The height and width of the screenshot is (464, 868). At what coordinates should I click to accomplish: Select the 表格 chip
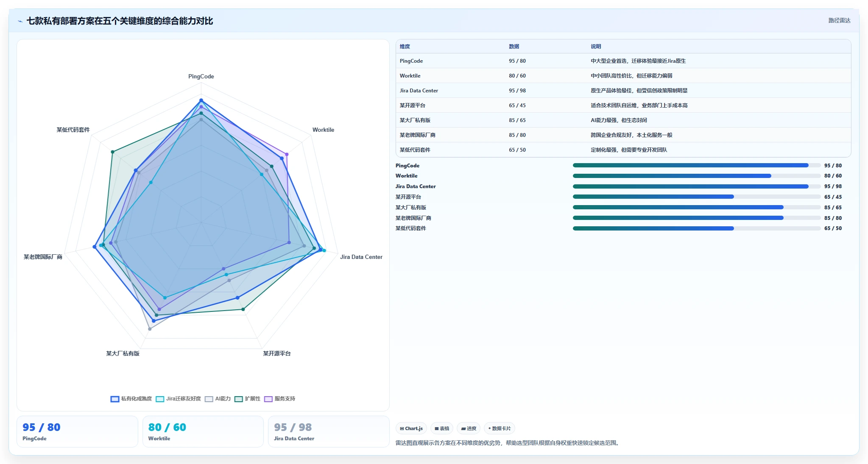(x=442, y=428)
